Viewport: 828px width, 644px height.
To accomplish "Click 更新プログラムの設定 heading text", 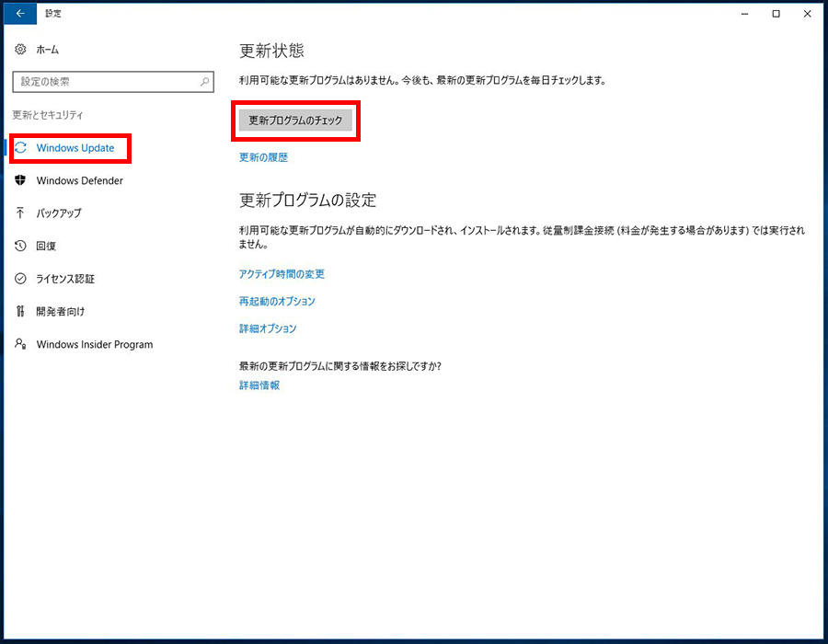I will tap(308, 200).
